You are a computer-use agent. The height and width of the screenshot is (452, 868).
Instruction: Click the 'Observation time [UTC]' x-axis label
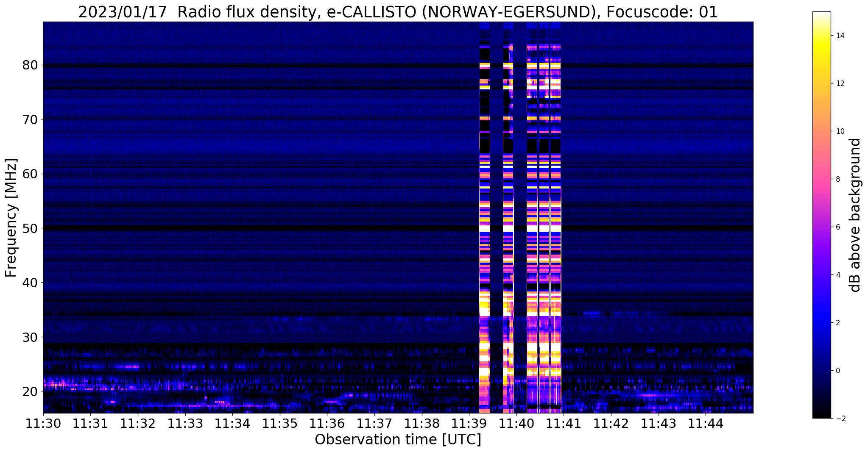398,440
